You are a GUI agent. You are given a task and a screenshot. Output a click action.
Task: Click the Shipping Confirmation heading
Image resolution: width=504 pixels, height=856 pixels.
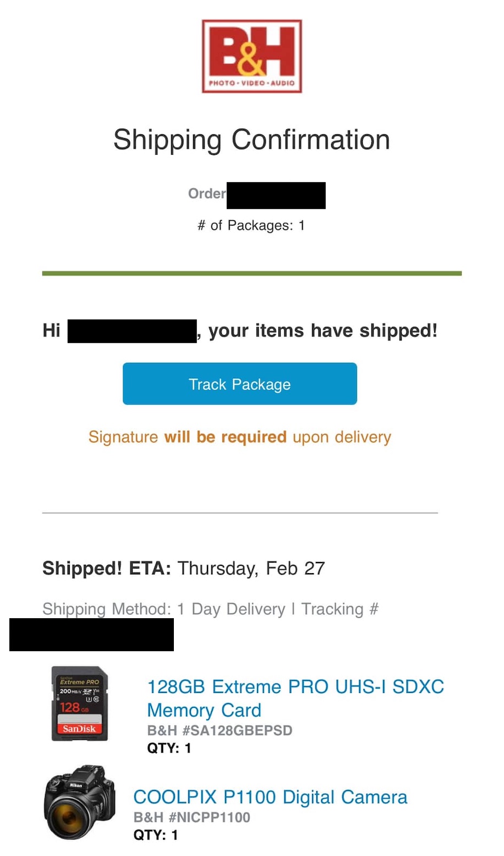pyautogui.click(x=251, y=139)
